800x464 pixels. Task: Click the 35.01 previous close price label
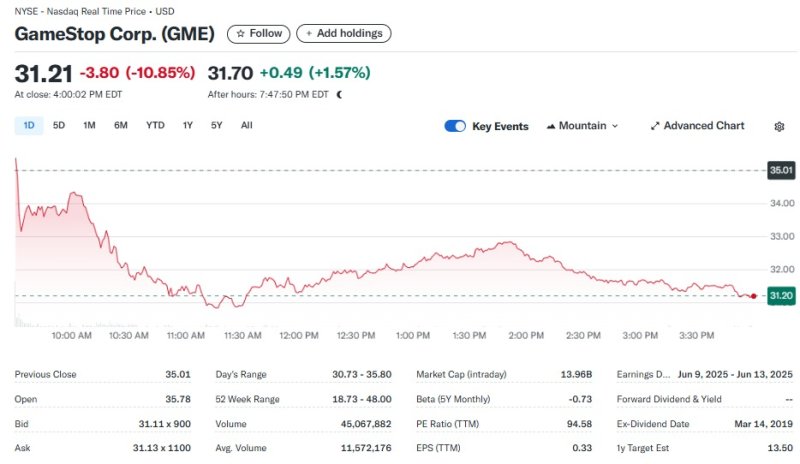(x=782, y=170)
